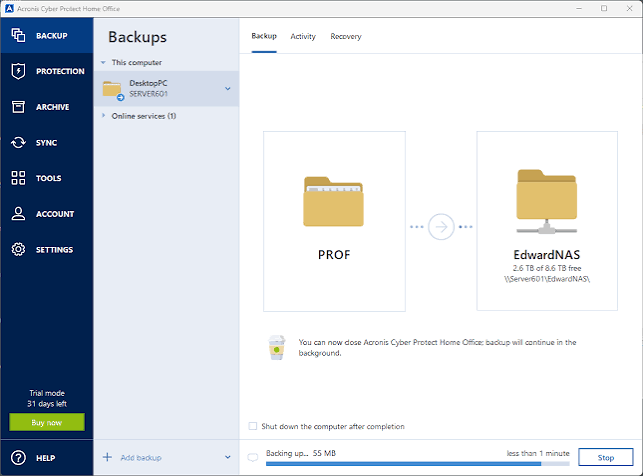Screen dimensions: 643x476
Task: Click the comment bubble icon beside progress
Action: [253, 457]
